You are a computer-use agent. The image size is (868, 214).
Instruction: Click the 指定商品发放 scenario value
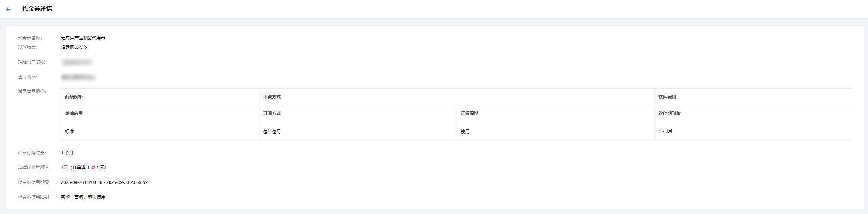pos(74,47)
